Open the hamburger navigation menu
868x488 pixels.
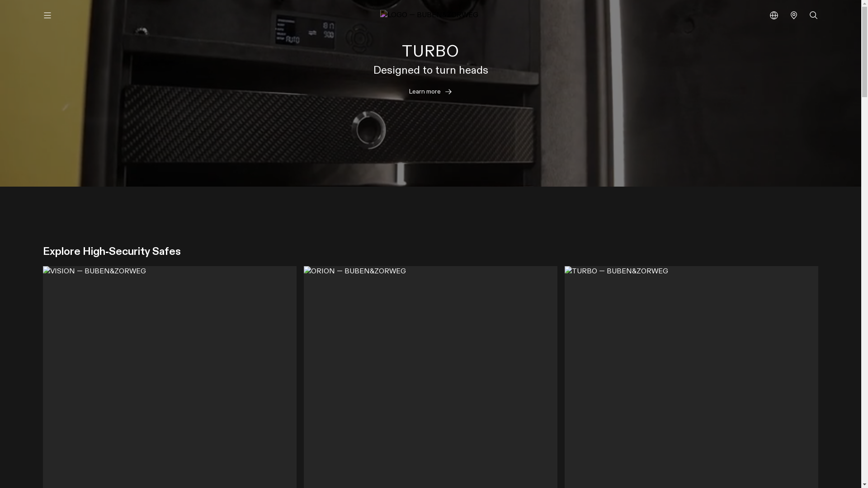47,15
